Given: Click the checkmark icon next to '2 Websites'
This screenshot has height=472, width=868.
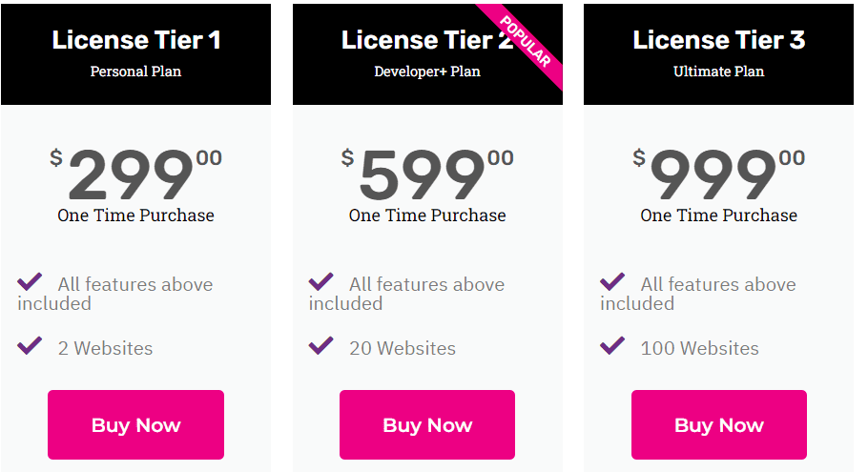Looking at the screenshot, I should tap(30, 346).
